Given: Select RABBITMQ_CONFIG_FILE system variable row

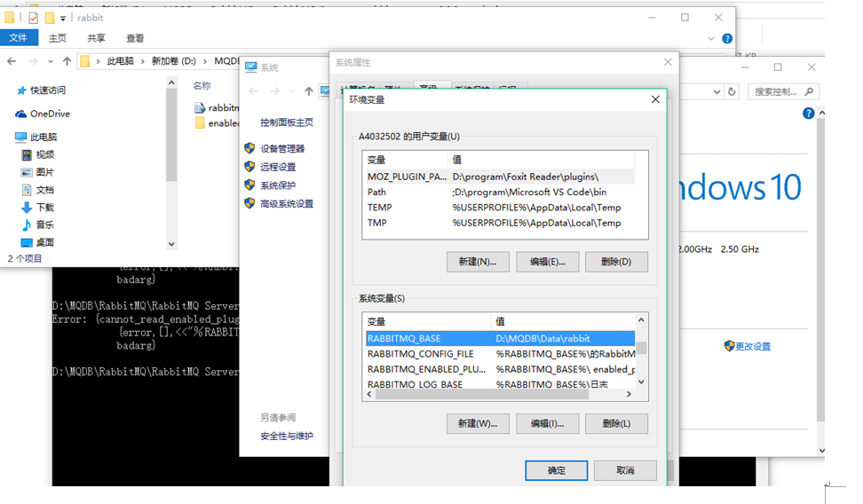Looking at the screenshot, I should point(500,354).
